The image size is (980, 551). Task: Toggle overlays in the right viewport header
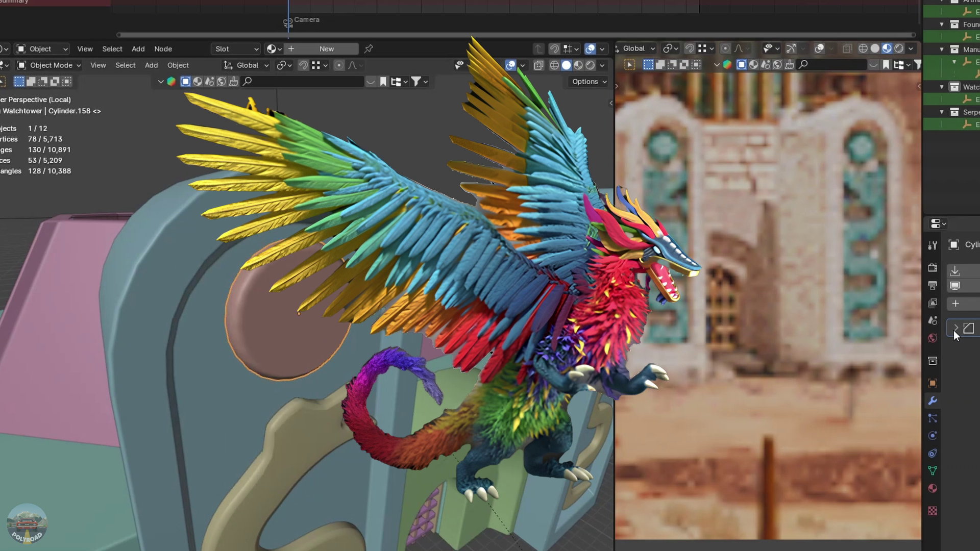[819, 48]
